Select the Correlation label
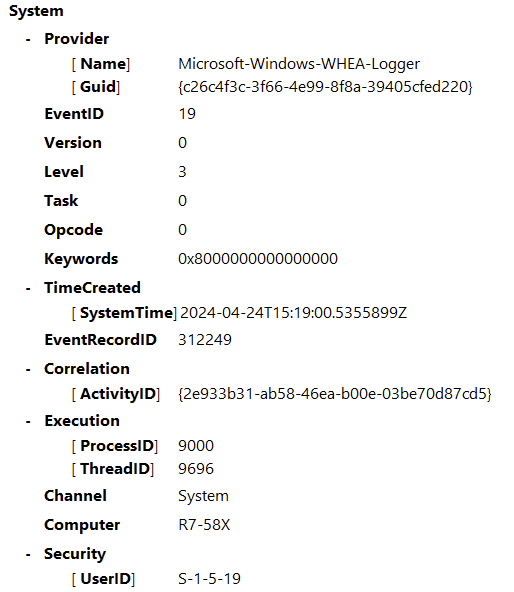The image size is (514, 592). coord(87,369)
